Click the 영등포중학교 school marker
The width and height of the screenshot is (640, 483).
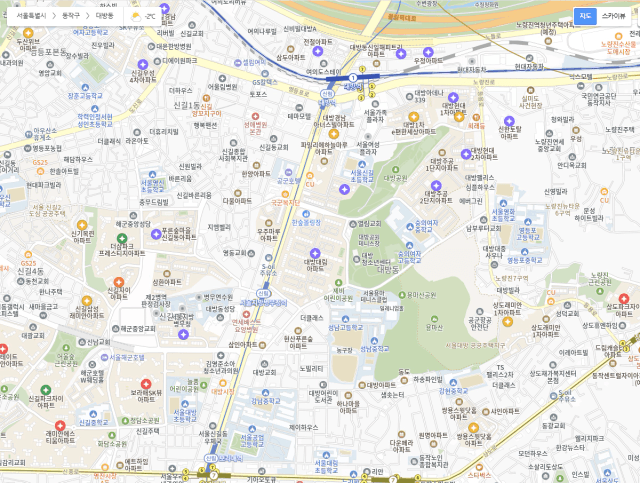click(524, 252)
